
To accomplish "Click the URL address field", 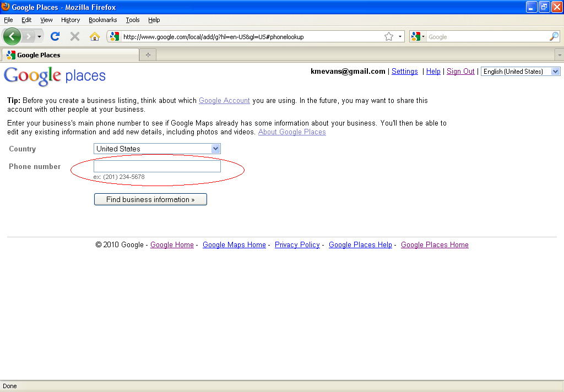I will click(252, 37).
